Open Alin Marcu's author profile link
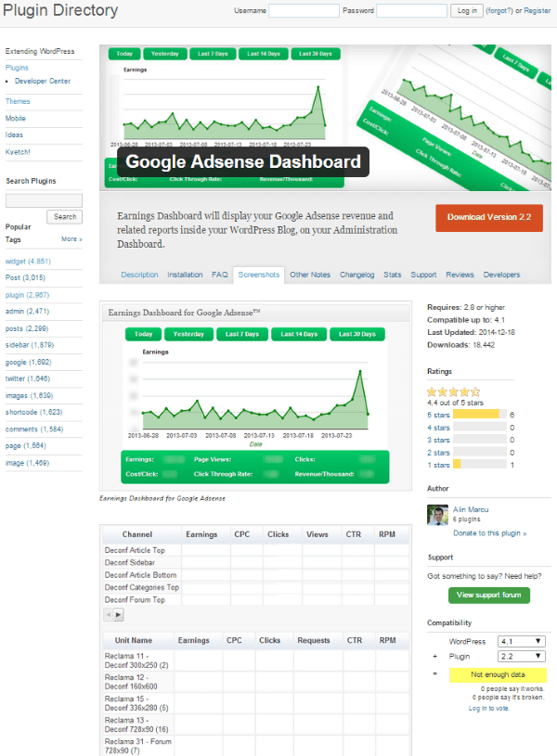The height and width of the screenshot is (756, 557). [x=471, y=509]
